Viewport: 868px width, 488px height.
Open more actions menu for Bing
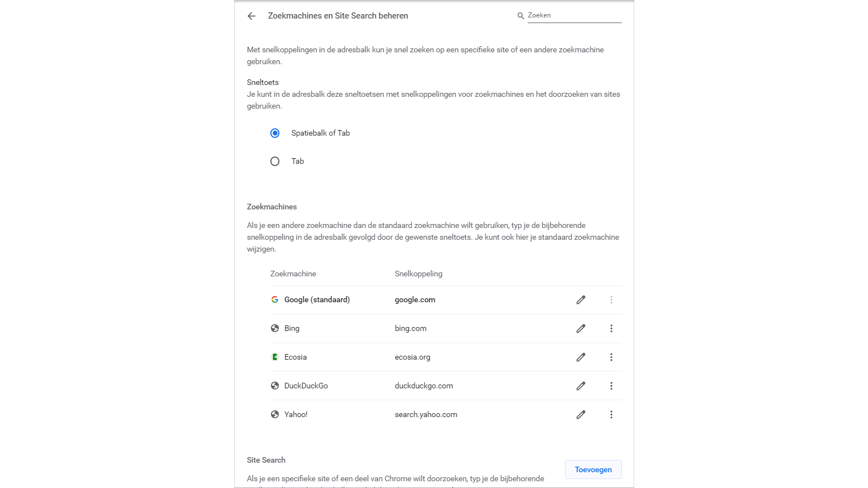coord(611,329)
